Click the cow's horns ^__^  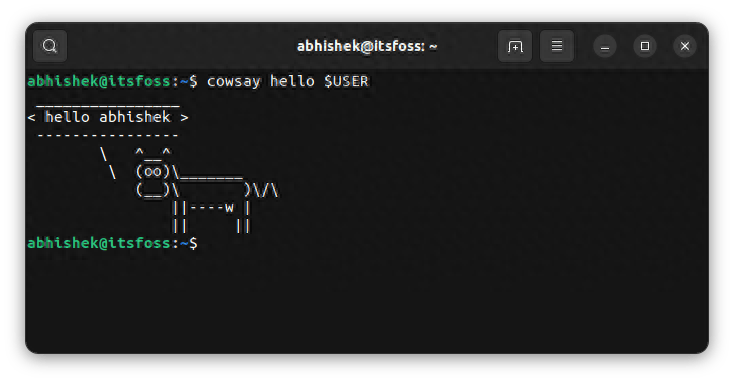(153, 153)
